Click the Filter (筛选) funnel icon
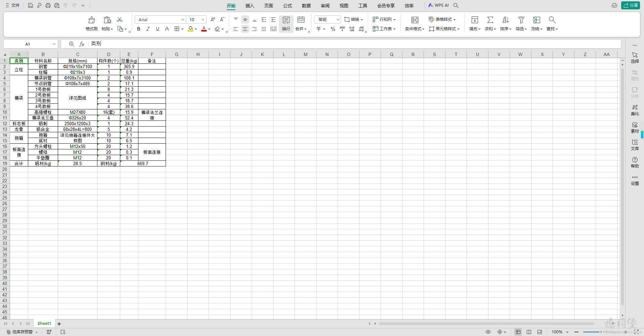The height and width of the screenshot is (336, 644). [521, 20]
